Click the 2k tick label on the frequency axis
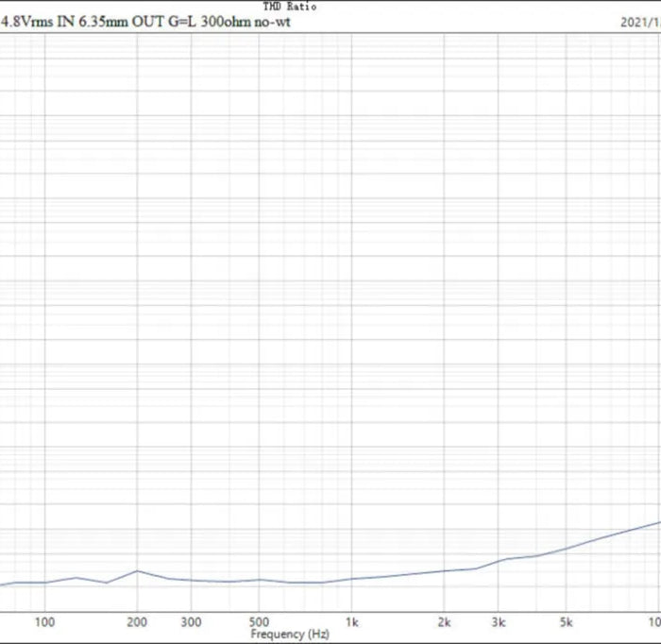Screen dimensions: 661x644 click(x=444, y=622)
